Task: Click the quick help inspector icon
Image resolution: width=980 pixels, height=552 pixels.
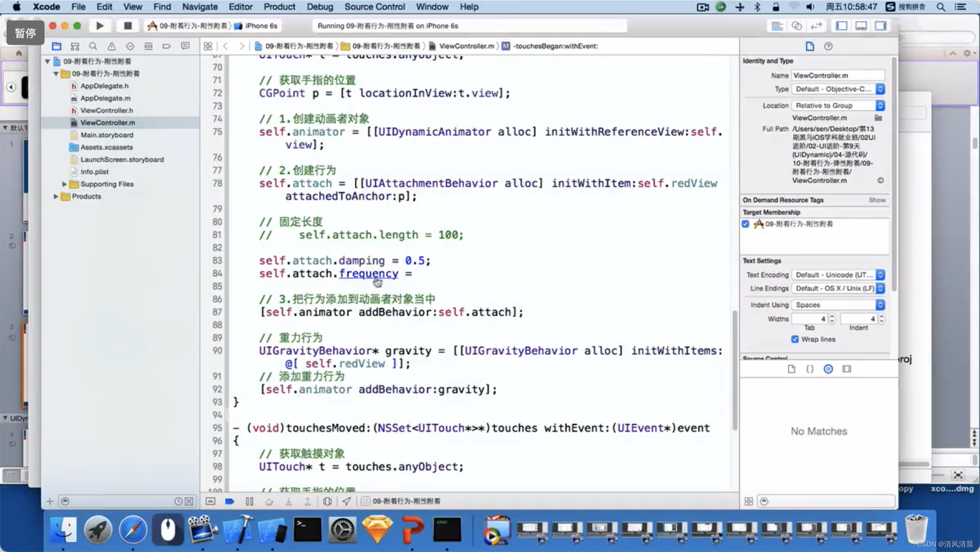Action: 828,46
